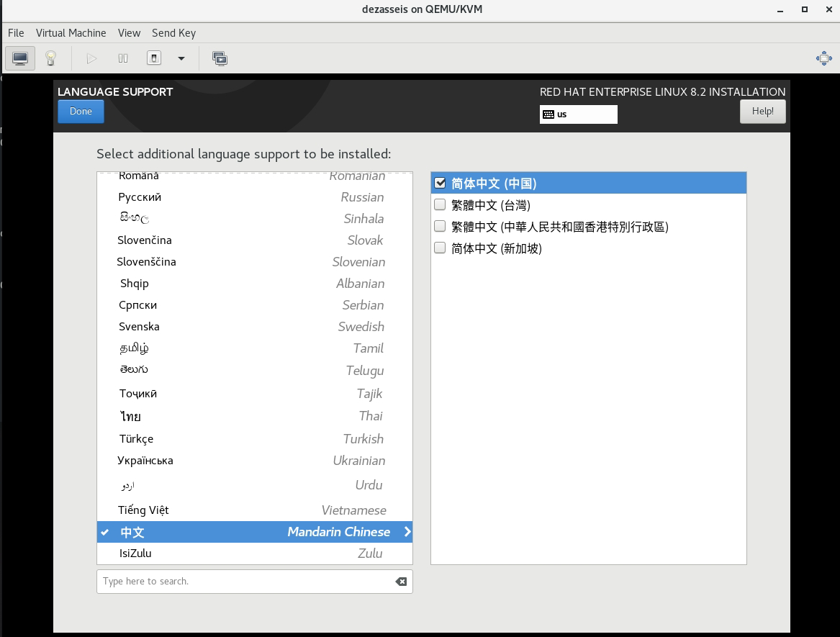Screen dimensions: 840x637
Task: Minimize the QEMU/KVM window
Action: [x=780, y=9]
